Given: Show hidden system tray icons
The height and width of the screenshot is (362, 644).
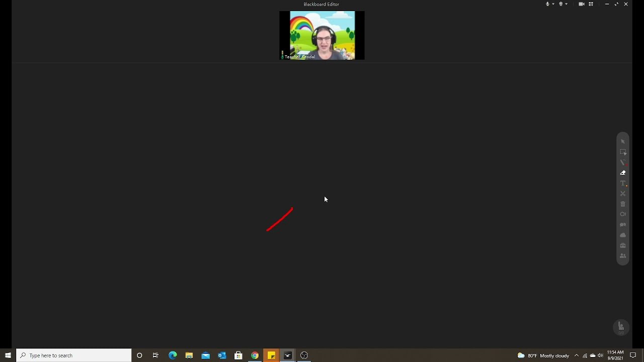Looking at the screenshot, I should 577,355.
